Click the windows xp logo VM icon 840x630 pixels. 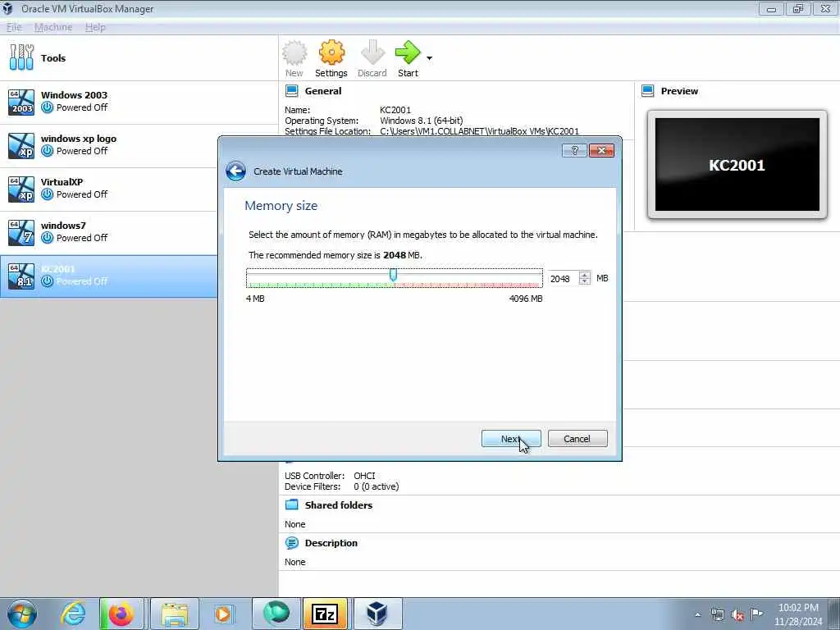(21, 146)
